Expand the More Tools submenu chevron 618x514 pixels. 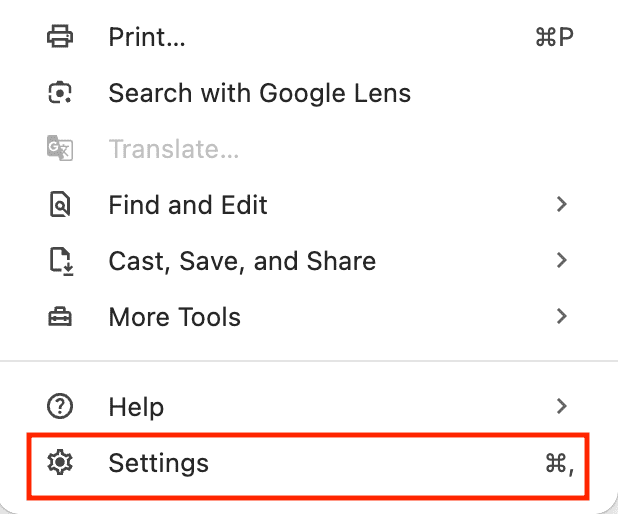point(562,317)
